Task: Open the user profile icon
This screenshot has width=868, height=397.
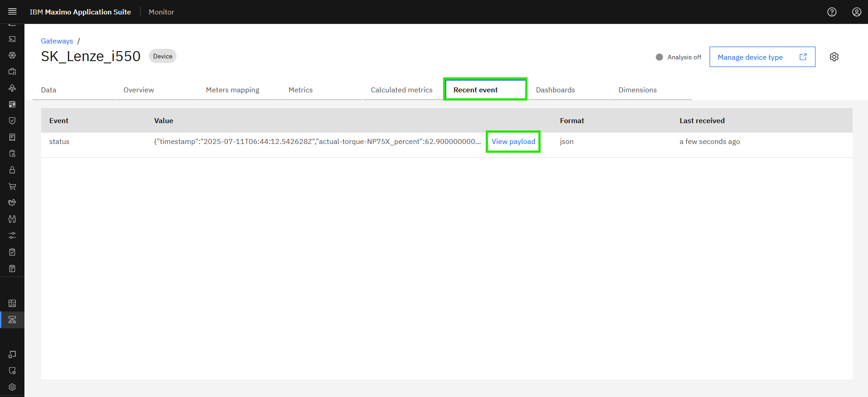Action: 857,12
